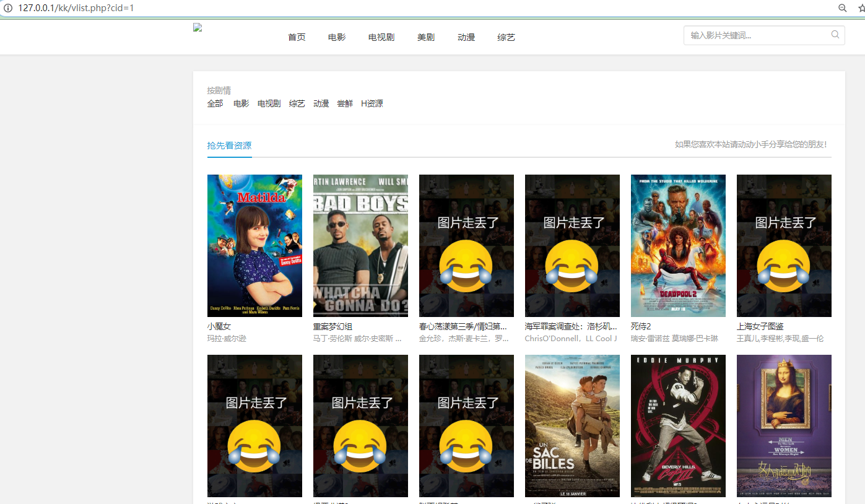
Task: Filter by 电影 under 按剧情
Action: pos(241,103)
